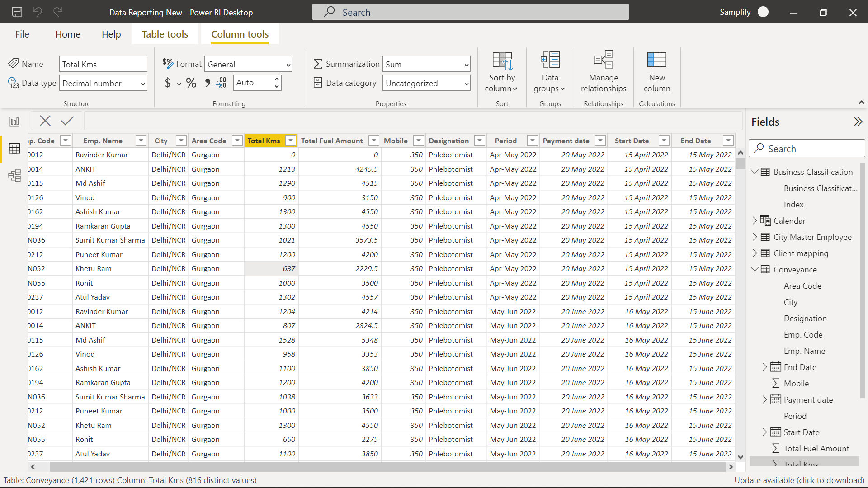
Task: Open filter dropdown on End Date column
Action: [x=728, y=141]
